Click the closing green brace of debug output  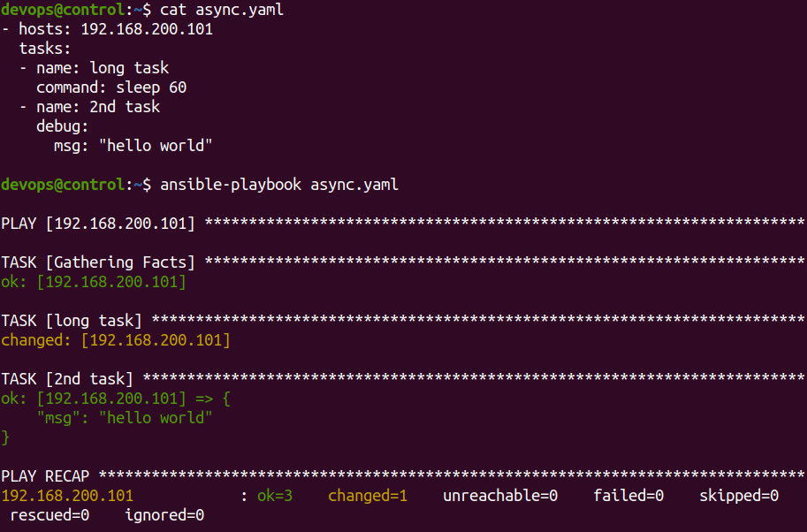pyautogui.click(x=5, y=437)
